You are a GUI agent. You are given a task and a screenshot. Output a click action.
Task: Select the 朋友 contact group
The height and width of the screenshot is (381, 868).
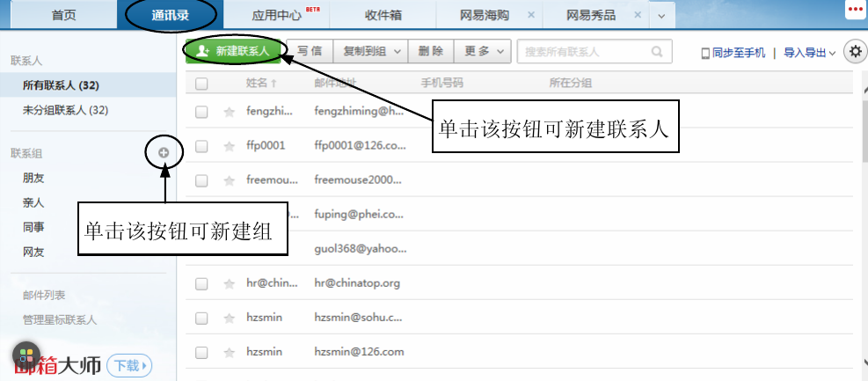tap(33, 178)
